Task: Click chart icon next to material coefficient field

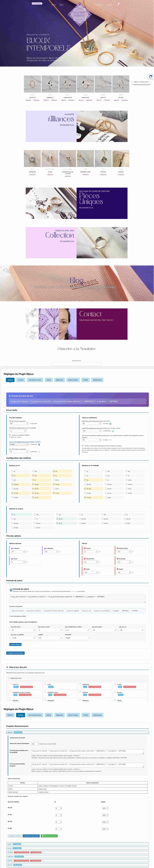Action: 113,431
